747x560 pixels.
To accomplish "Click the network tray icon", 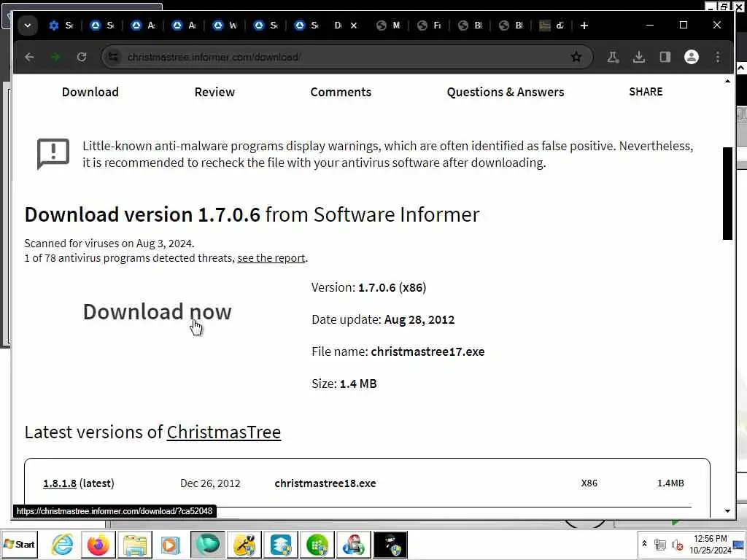I will [x=659, y=544].
